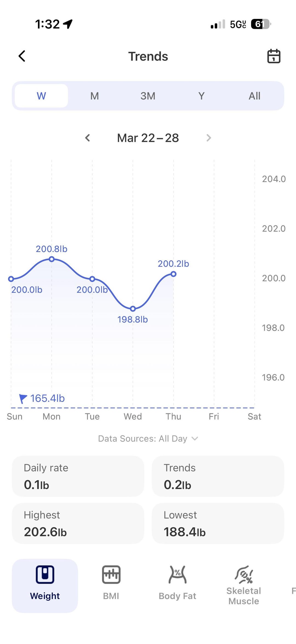Open the Body Fat metric icon
The width and height of the screenshot is (296, 644).
[177, 575]
